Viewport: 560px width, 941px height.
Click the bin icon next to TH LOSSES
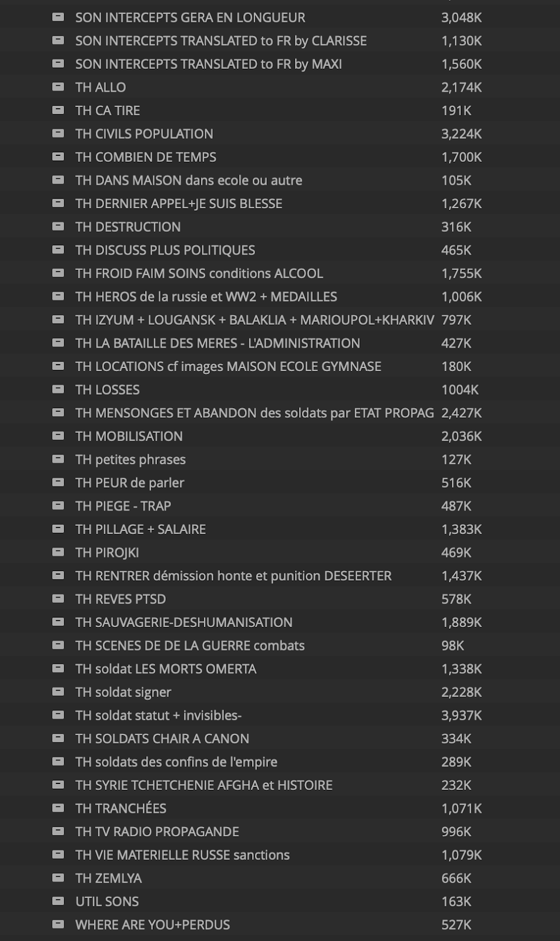point(58,389)
